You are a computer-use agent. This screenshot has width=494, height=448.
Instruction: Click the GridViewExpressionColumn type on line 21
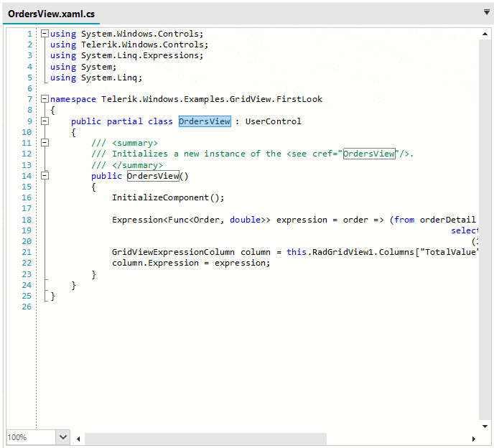click(173, 252)
